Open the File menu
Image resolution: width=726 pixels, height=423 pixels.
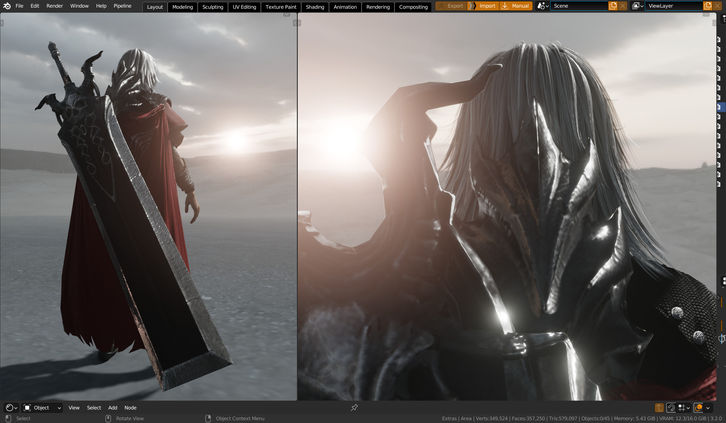point(19,6)
